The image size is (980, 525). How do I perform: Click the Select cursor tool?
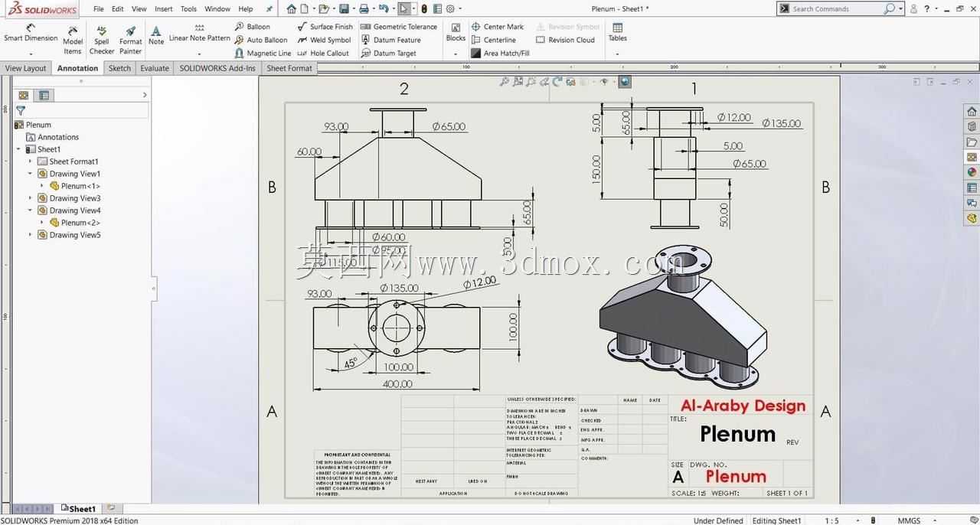pos(404,9)
